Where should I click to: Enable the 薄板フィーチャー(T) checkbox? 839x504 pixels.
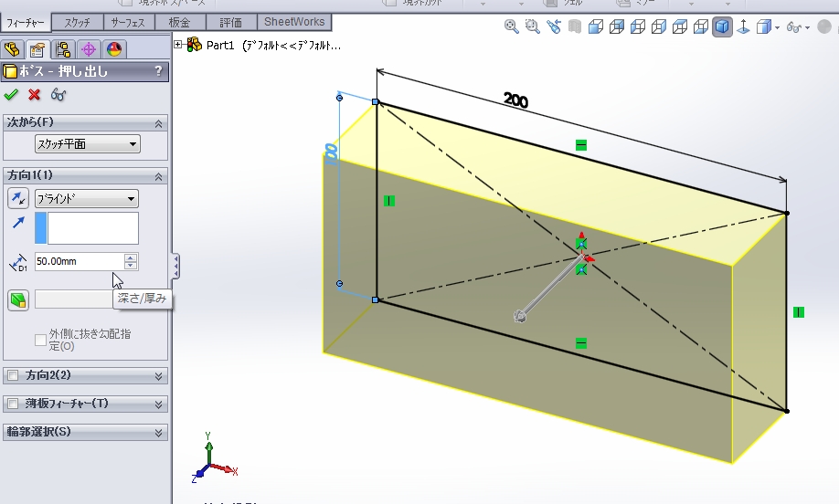(x=13, y=404)
